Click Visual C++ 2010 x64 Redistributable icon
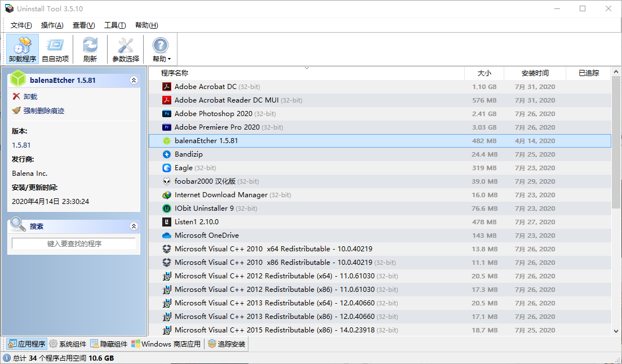Viewport: 622px width, 364px height. [167, 249]
